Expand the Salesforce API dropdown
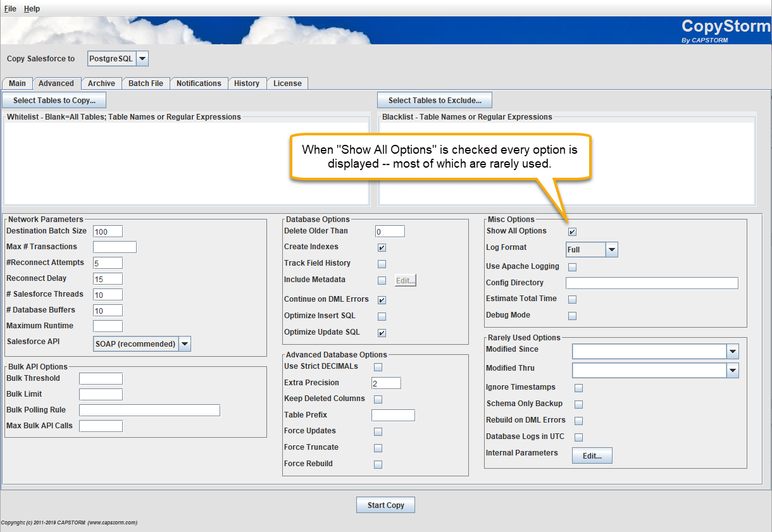This screenshot has width=772, height=532. click(x=184, y=344)
